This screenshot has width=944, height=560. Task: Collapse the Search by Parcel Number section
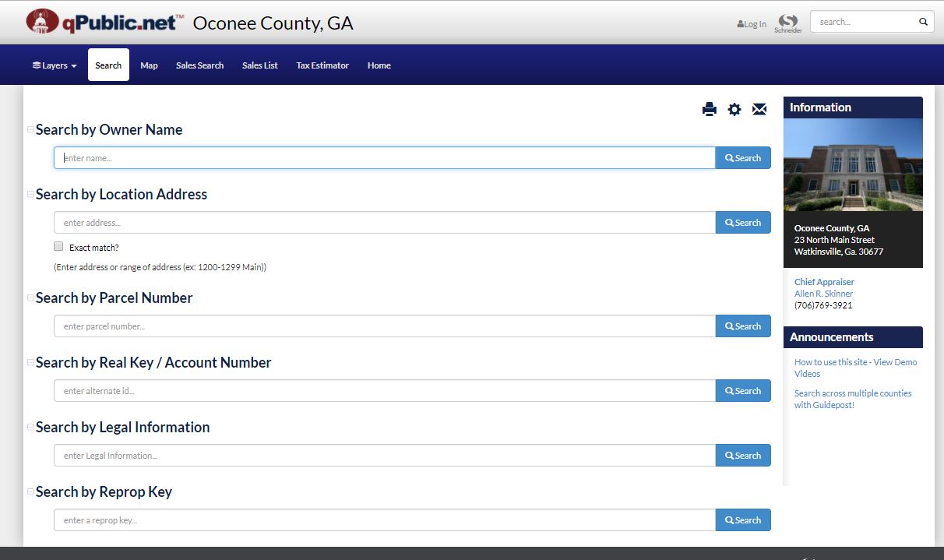tap(30, 298)
